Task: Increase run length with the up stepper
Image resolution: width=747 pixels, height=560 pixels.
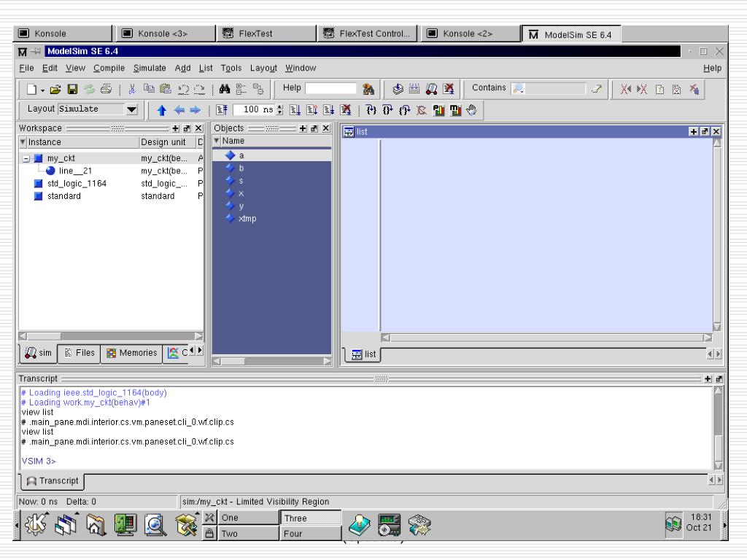Action: 279,107
